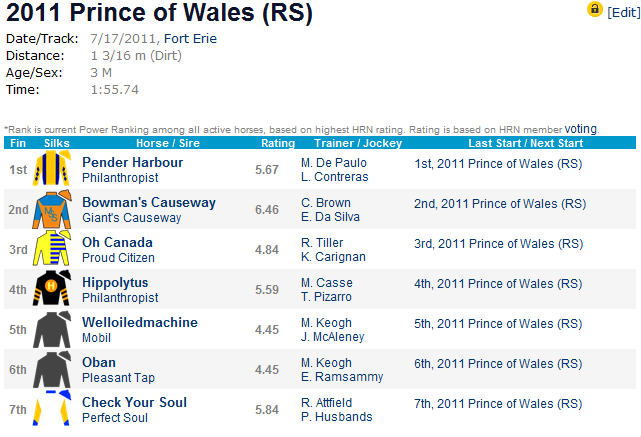Click Check Your Soul's white silks icon
641x437 pixels.
(x=52, y=408)
